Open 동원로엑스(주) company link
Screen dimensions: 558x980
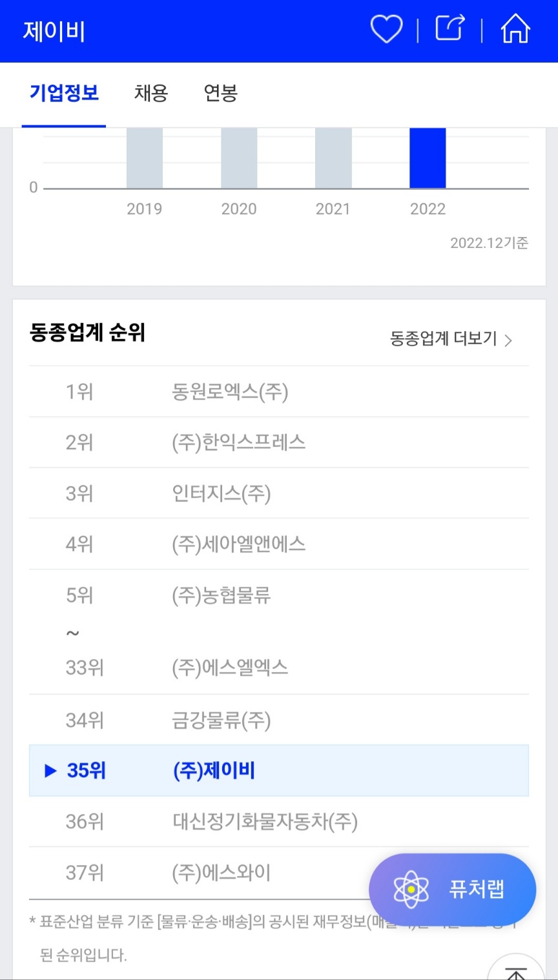[230, 392]
